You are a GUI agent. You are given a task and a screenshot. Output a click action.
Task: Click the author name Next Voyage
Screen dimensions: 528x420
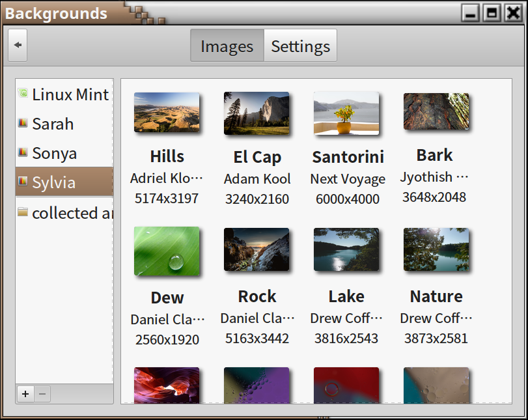click(348, 179)
